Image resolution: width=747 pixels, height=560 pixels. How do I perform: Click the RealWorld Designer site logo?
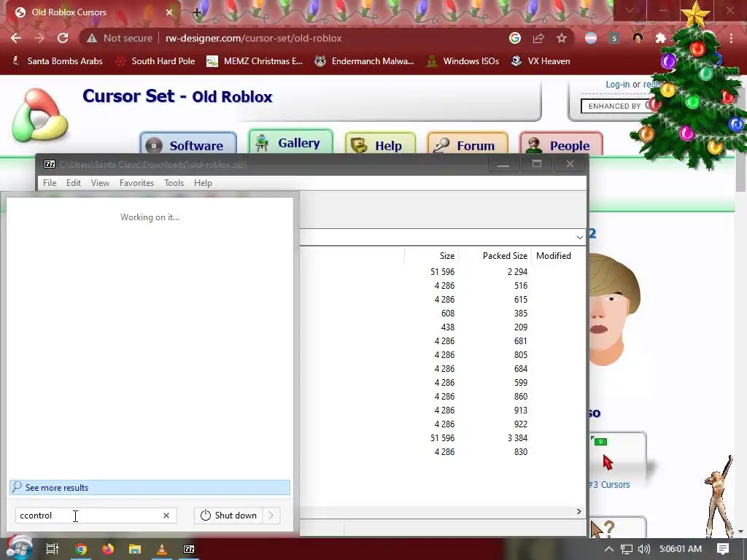pyautogui.click(x=40, y=115)
